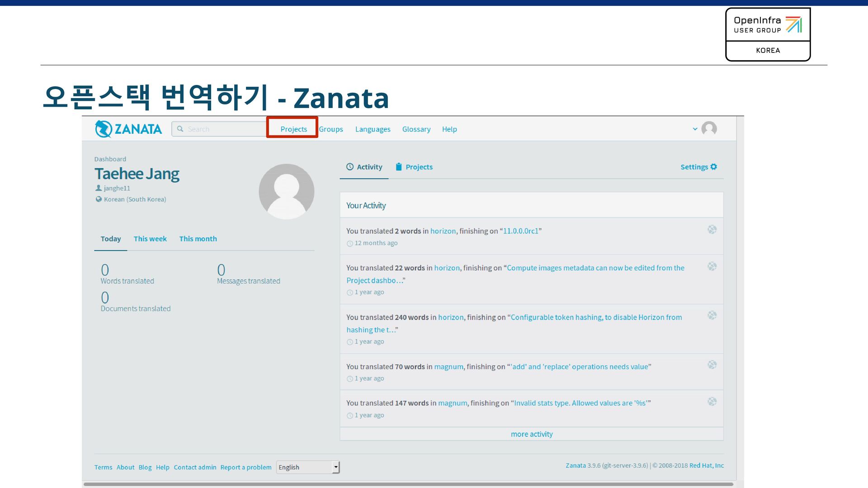
Task: Click the horizontal scrollbar at the bottom
Action: 408,484
